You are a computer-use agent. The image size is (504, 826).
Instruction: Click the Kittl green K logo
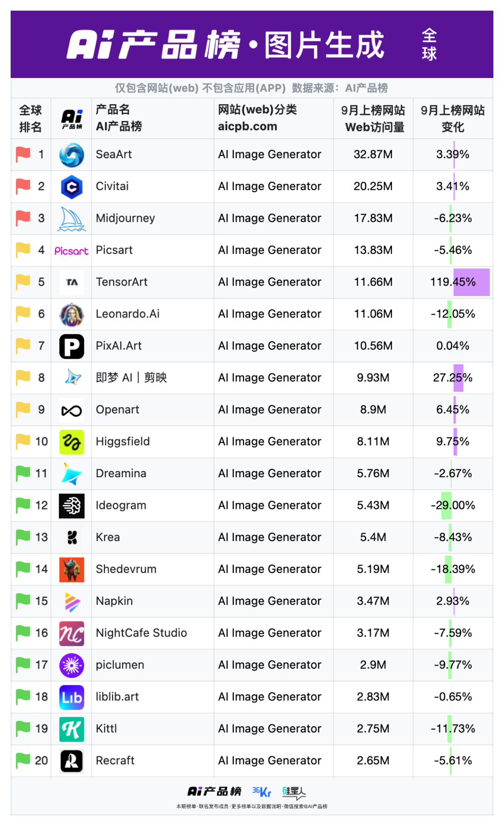click(71, 729)
